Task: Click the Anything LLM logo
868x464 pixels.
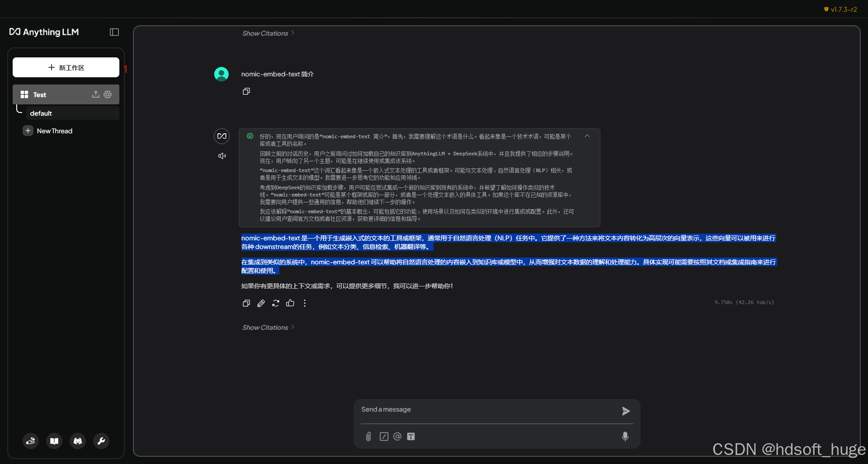Action: point(44,32)
